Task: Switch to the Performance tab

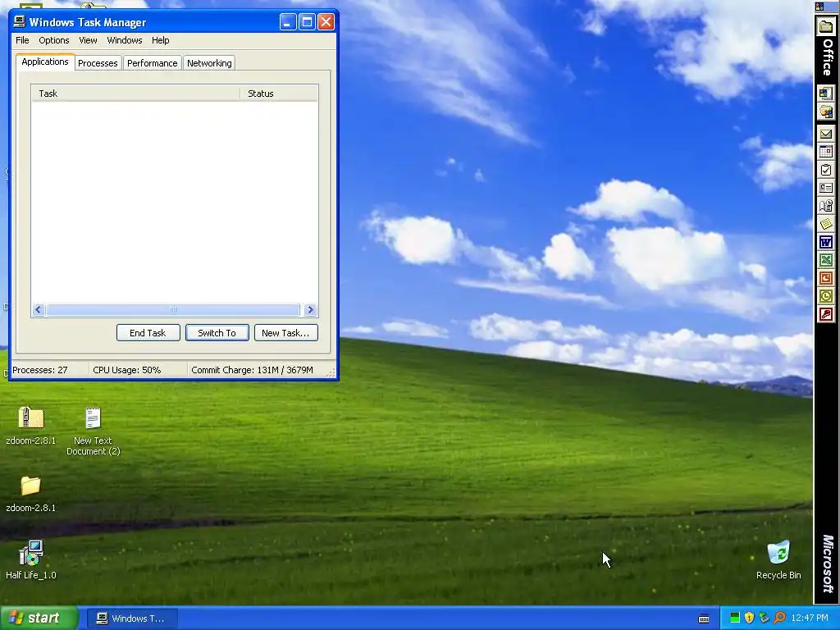Action: click(x=152, y=63)
